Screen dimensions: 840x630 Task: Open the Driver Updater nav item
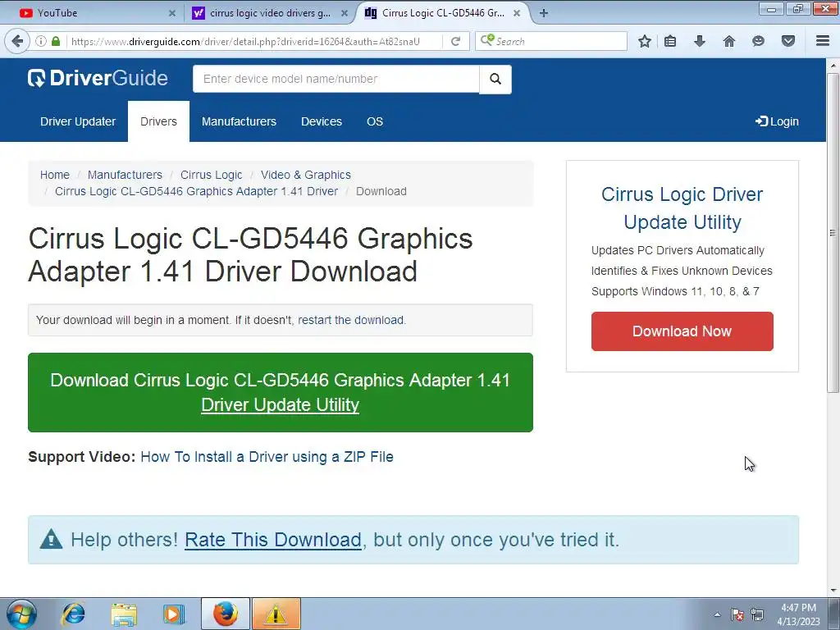click(x=78, y=121)
